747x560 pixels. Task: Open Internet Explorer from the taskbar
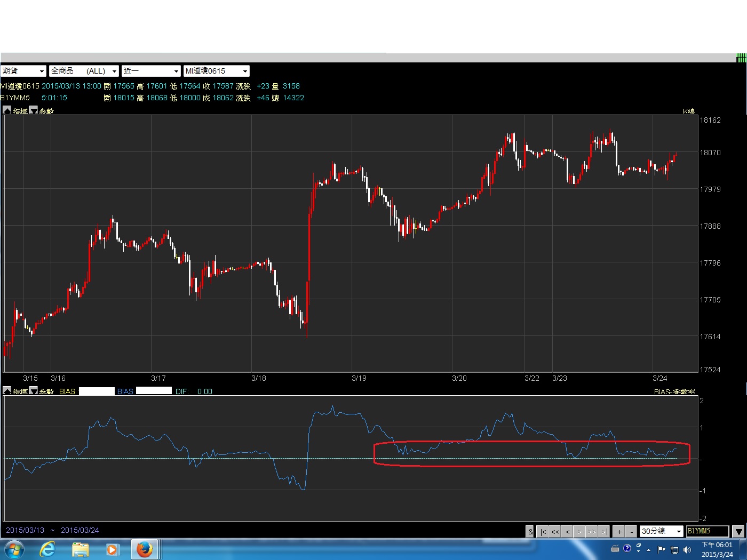pos(47,549)
